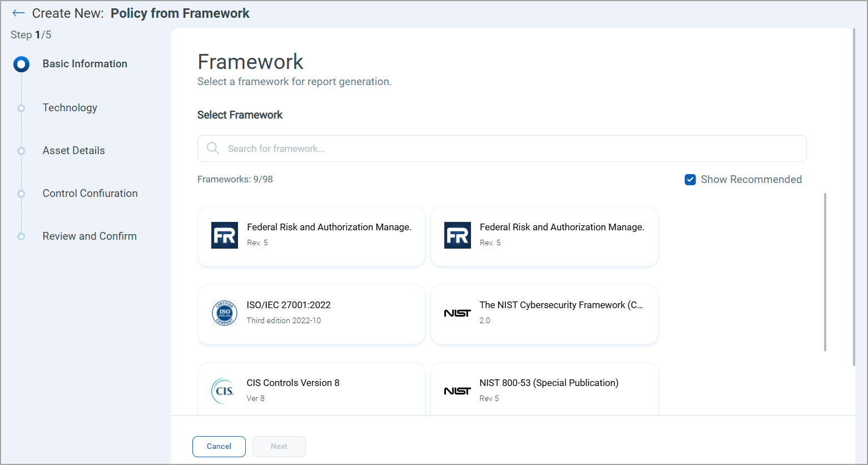This screenshot has width=868, height=465.
Task: Click the framework list scrollbar
Action: pos(825,273)
